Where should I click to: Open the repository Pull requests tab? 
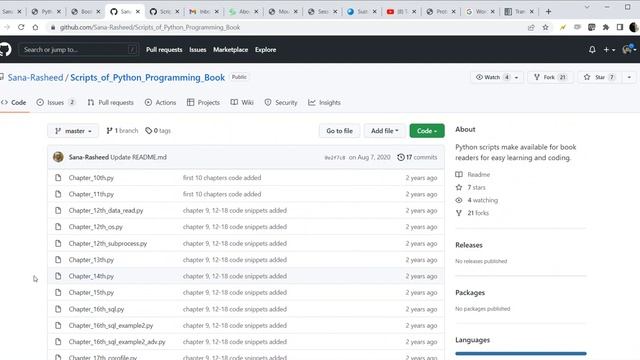[x=111, y=102]
